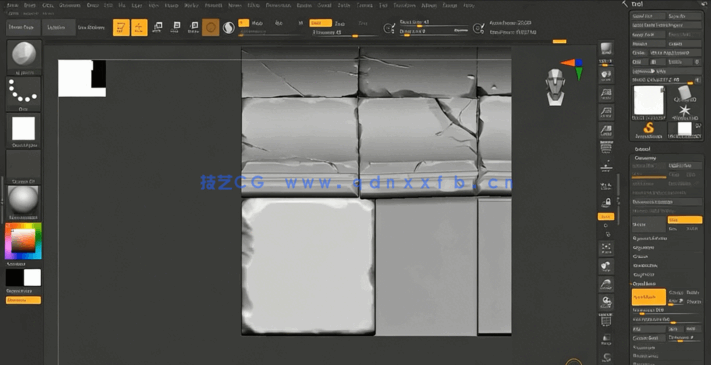Viewport: 711px width, 365px height.
Task: Toggle the M material channel button
Action: pyautogui.click(x=300, y=23)
